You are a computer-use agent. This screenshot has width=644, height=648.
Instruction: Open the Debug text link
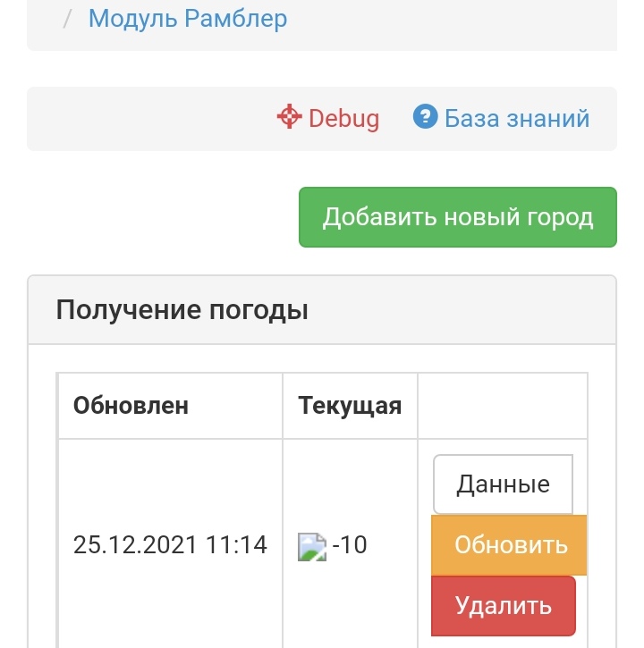343,118
